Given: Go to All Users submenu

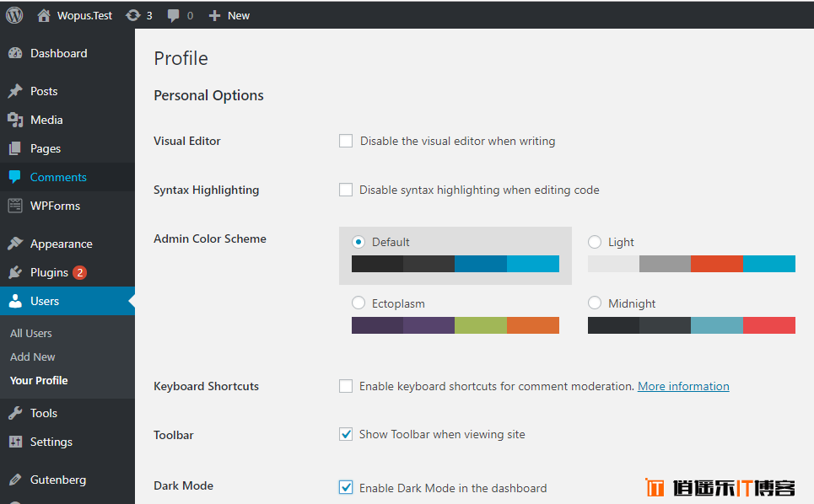Looking at the screenshot, I should click(31, 334).
